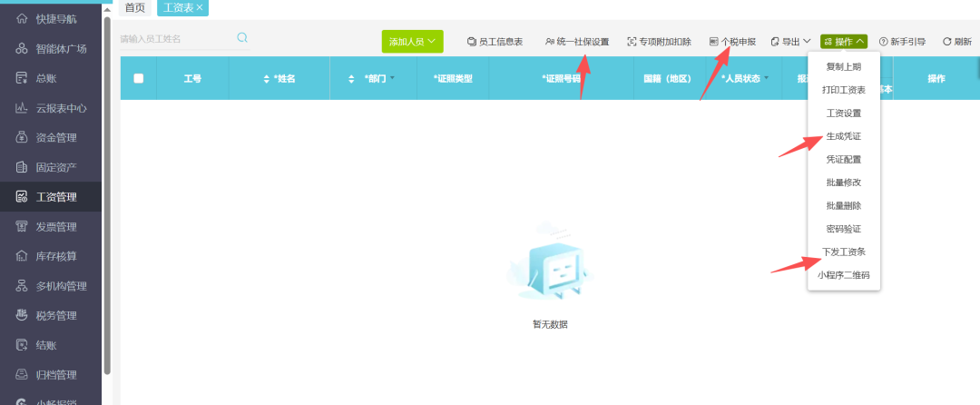This screenshot has height=405, width=980.
Task: Click the 刷新 refresh button
Action: (957, 42)
